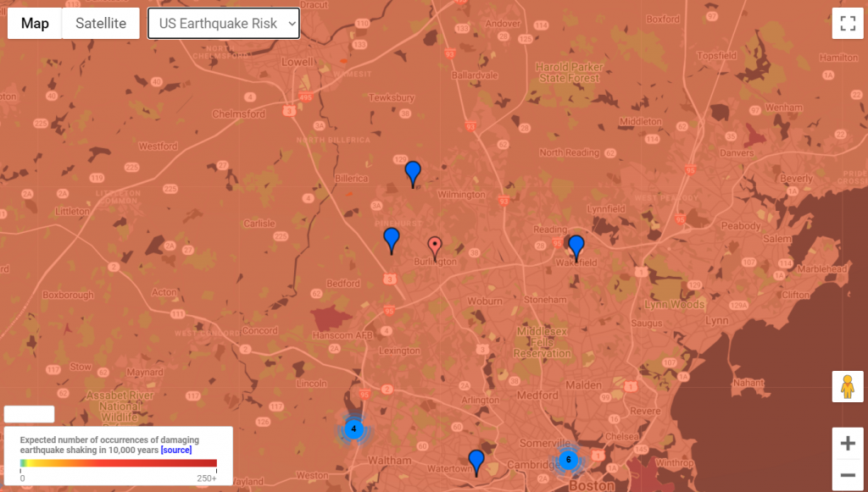868x492 pixels.
Task: Click the earthquake risk color gradient bar
Action: 119,463
